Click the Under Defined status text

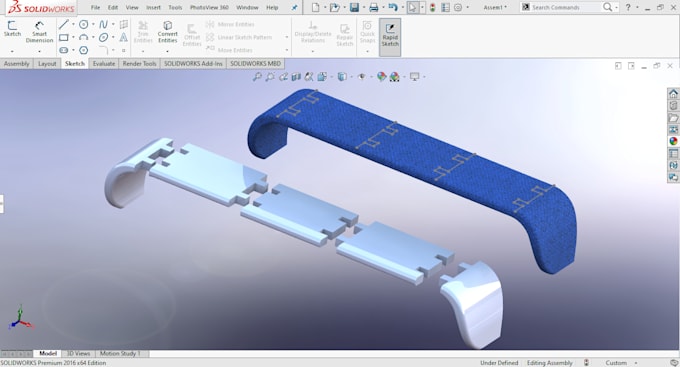pos(499,363)
